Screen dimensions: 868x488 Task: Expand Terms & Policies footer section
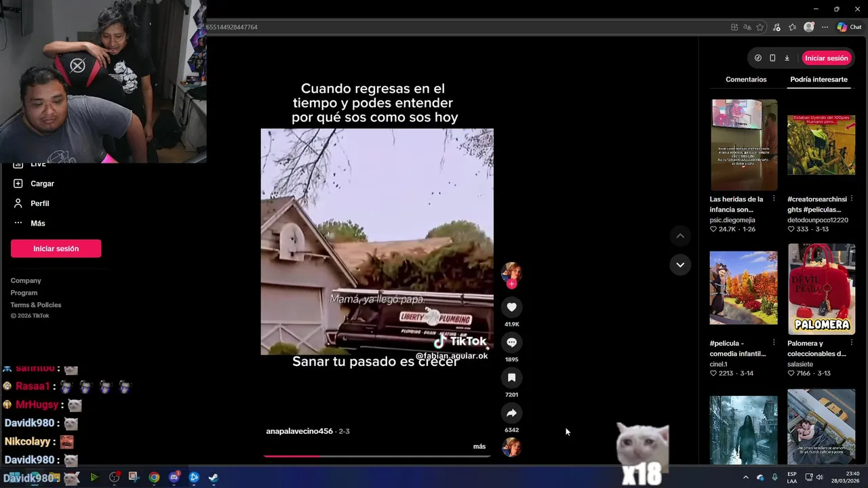click(36, 305)
